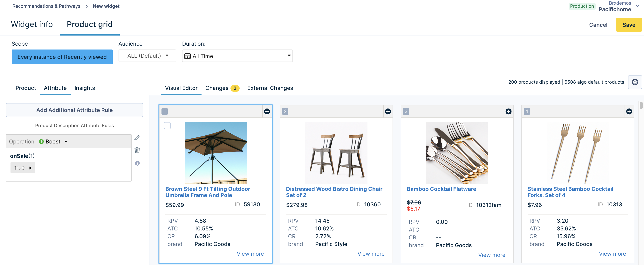Click the plus icon on product slot 4

(629, 111)
